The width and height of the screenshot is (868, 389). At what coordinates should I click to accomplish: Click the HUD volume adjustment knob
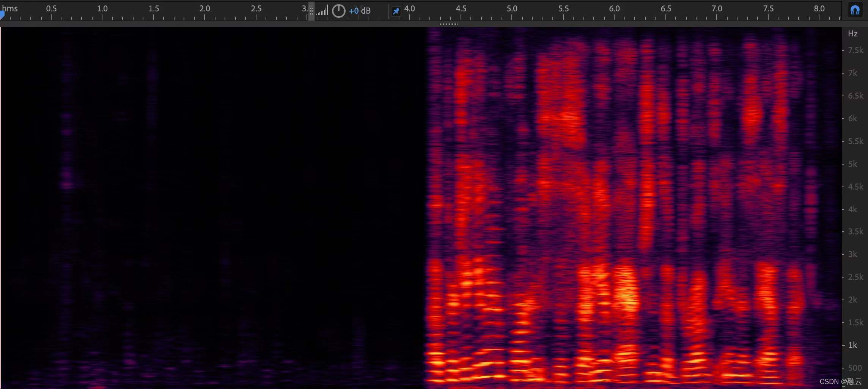tap(338, 11)
